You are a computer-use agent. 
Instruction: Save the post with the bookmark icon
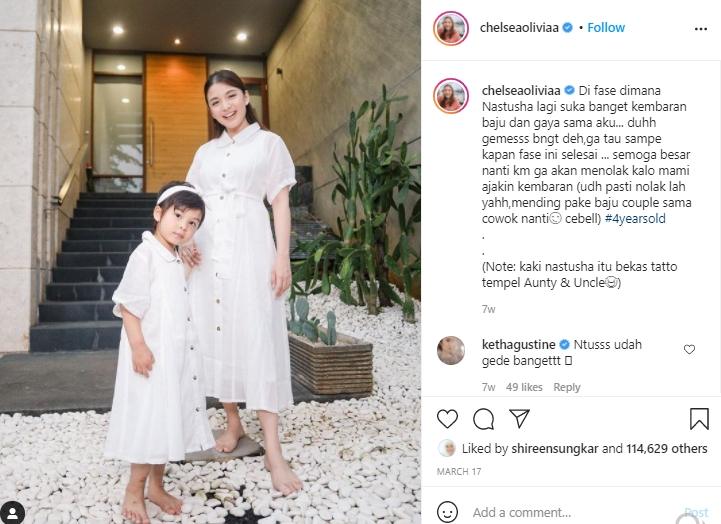tap(699, 419)
